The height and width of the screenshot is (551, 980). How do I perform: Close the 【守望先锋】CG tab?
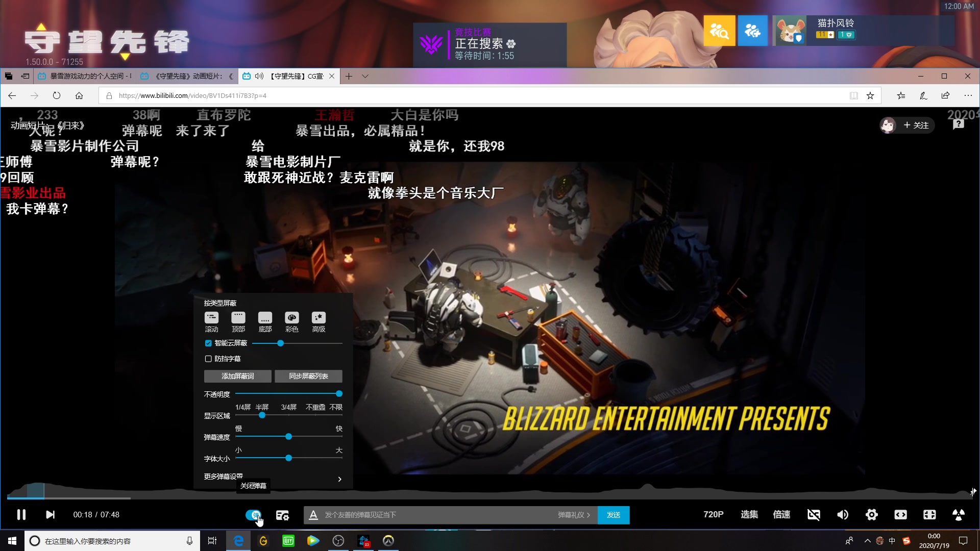coord(332,76)
